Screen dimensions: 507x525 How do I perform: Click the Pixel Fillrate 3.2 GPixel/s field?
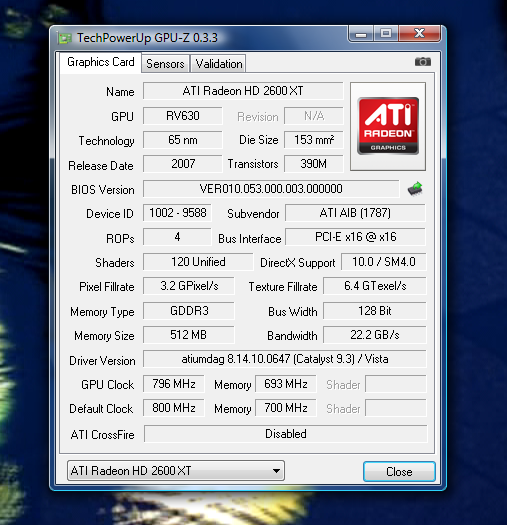(189, 286)
